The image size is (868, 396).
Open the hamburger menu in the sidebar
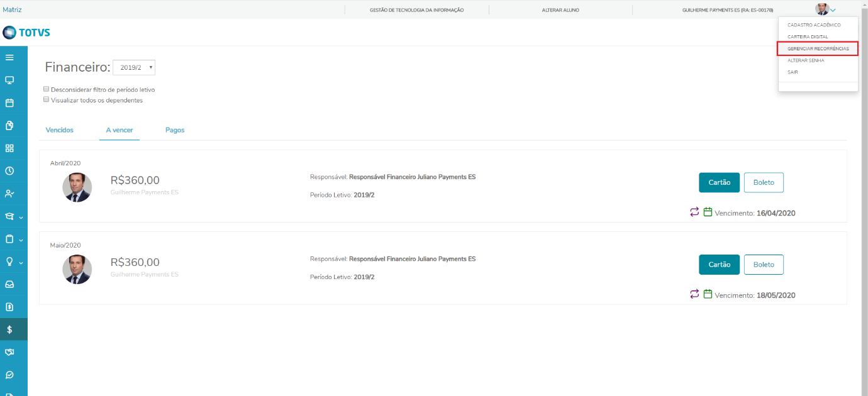(9, 57)
